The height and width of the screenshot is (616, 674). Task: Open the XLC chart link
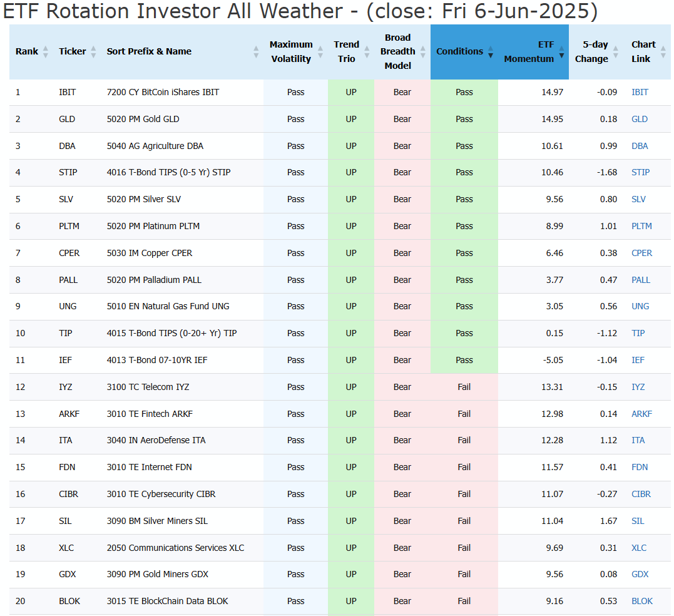tap(639, 548)
